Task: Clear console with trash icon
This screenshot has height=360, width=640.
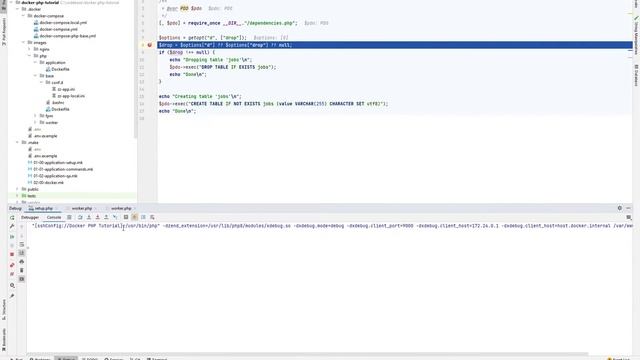Action: tap(22, 270)
